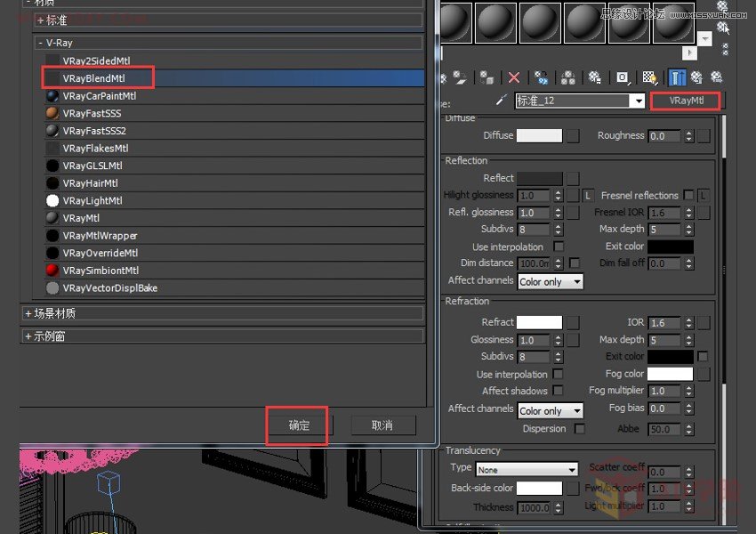Open the Translucency Type dropdown set to None
The image size is (756, 534).
[527, 469]
